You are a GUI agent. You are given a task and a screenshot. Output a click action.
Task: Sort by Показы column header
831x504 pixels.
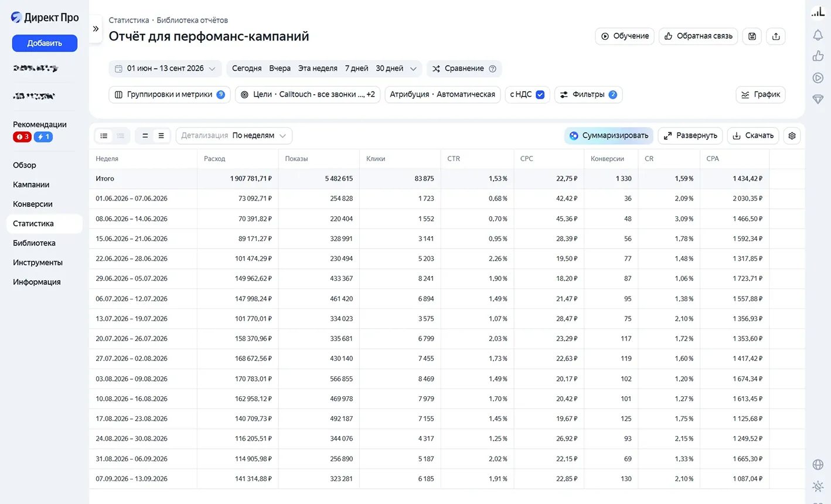click(x=297, y=159)
